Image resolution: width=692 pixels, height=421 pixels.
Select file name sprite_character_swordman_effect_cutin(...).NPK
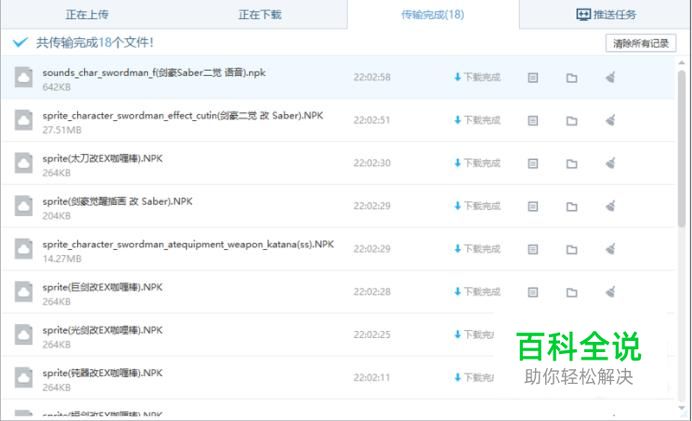point(183,115)
